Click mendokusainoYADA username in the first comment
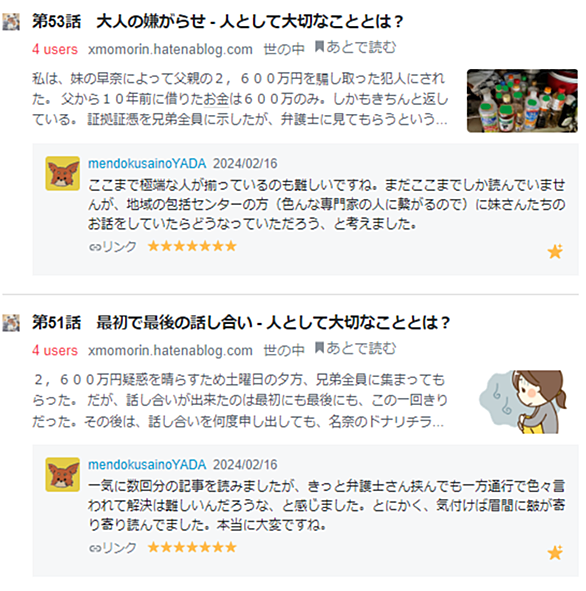586x591 pixels. click(147, 164)
